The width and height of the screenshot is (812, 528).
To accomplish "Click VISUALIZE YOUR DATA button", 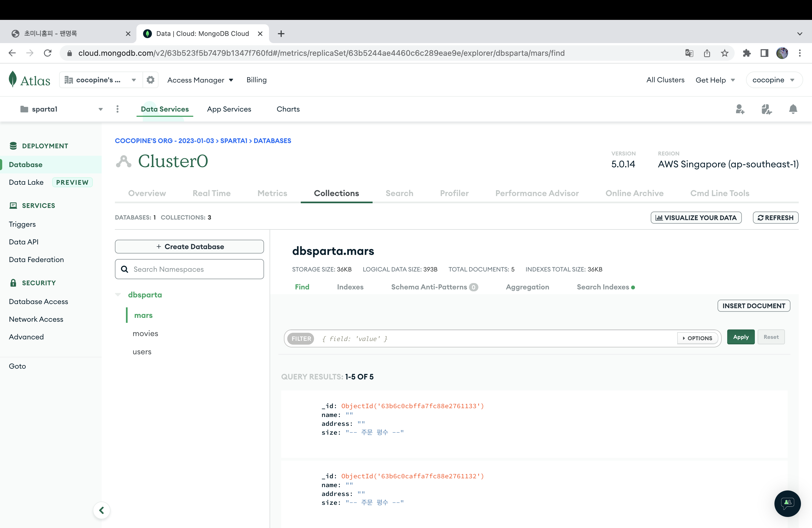I will [x=696, y=218].
